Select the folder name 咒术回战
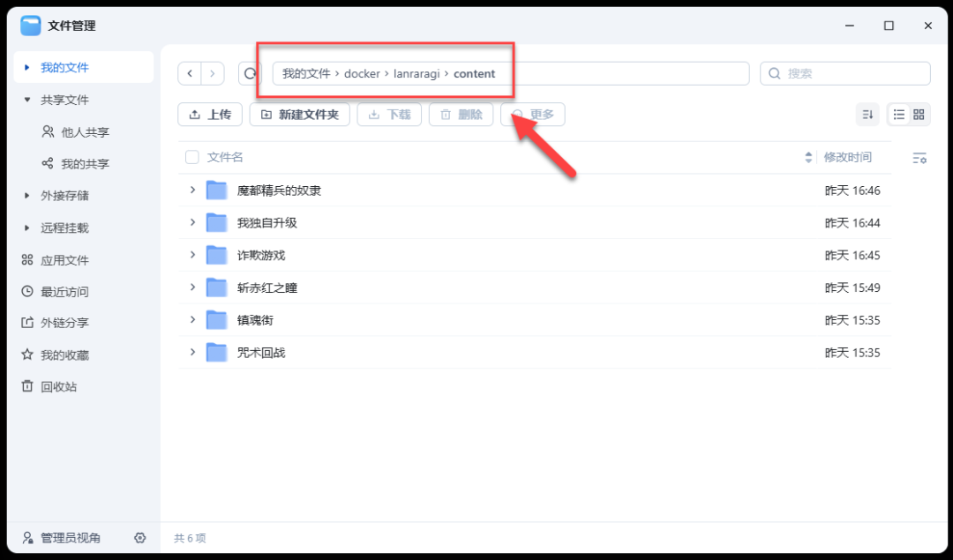Screen dimensions: 953x560 (x=260, y=352)
